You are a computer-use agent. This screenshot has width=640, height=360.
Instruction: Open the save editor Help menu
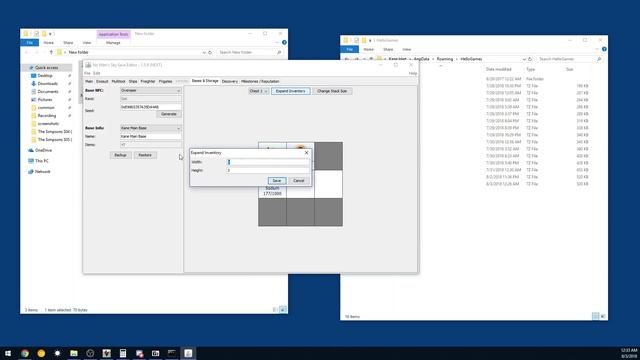click(x=413, y=73)
